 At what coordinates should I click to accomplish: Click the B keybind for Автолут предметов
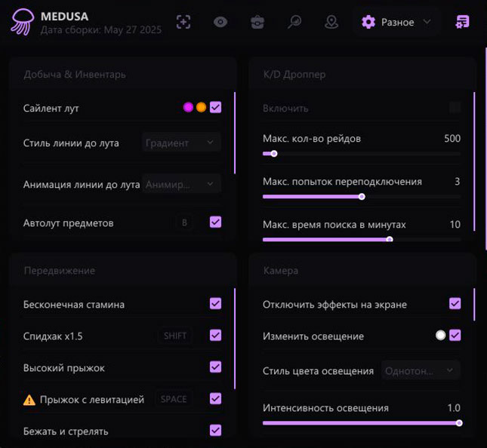point(183,222)
